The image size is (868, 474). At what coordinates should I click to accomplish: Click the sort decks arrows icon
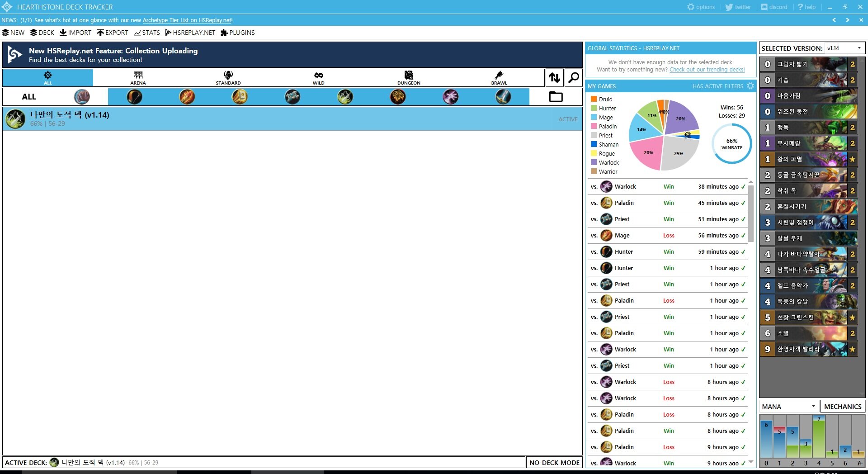click(x=555, y=78)
